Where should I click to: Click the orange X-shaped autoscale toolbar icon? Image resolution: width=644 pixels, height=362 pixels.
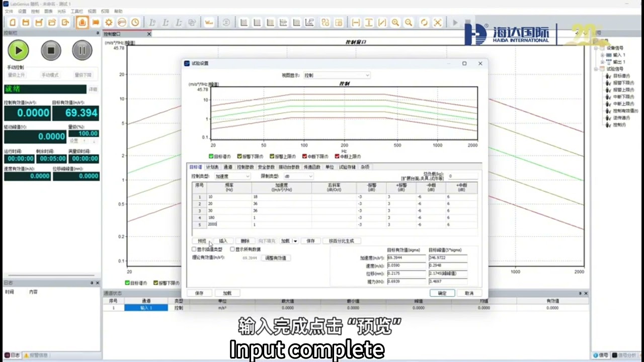point(438,23)
